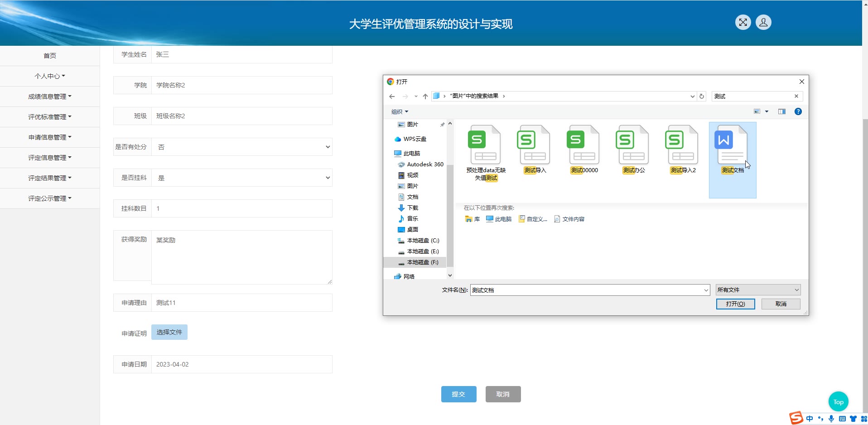Viewport: 868px width, 425px height.
Task: Click the Sogou input method S icon
Action: point(796,418)
